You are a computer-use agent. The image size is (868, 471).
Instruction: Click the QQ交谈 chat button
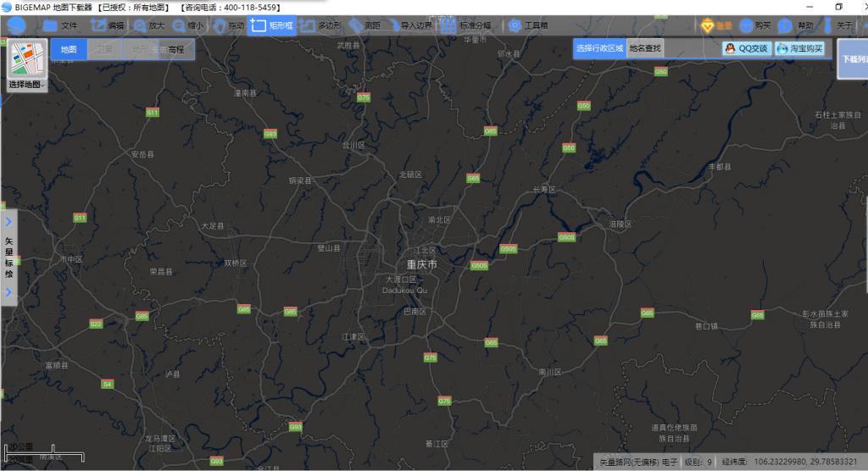[747, 48]
